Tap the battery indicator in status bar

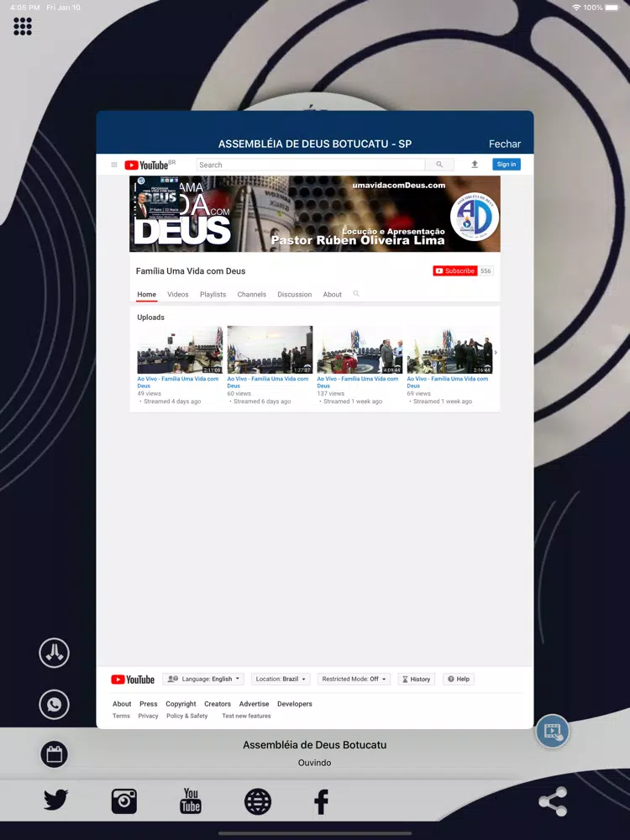coord(612,8)
